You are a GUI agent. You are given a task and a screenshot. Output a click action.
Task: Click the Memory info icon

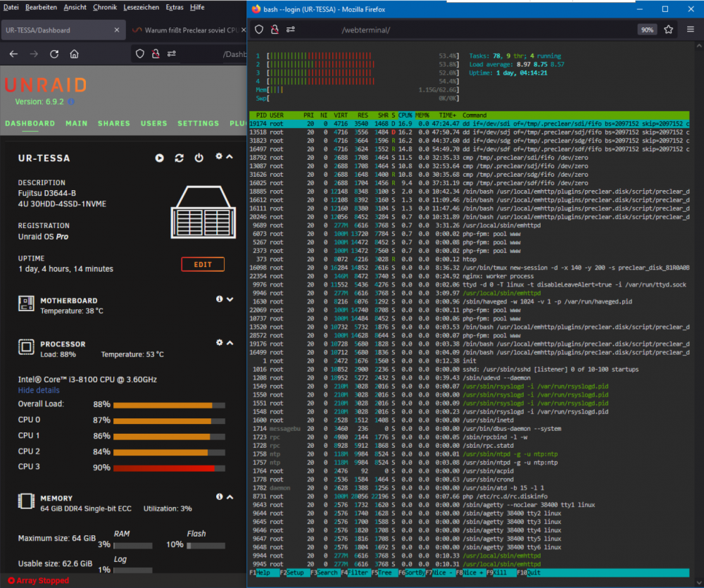click(x=219, y=497)
